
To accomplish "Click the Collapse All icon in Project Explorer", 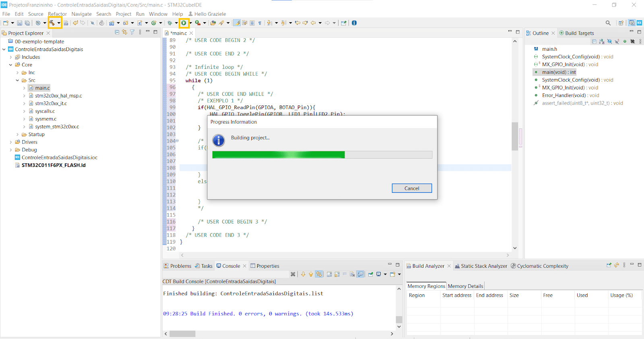I will (117, 33).
